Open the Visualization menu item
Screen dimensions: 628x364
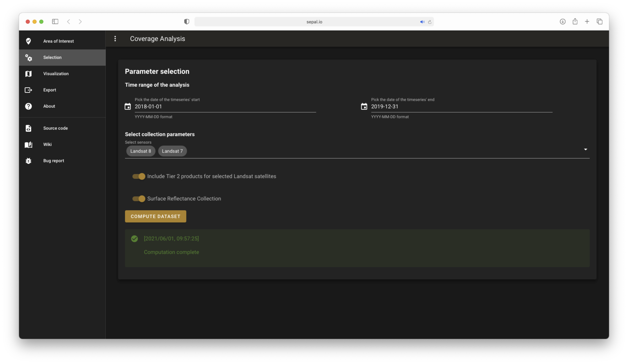click(56, 74)
